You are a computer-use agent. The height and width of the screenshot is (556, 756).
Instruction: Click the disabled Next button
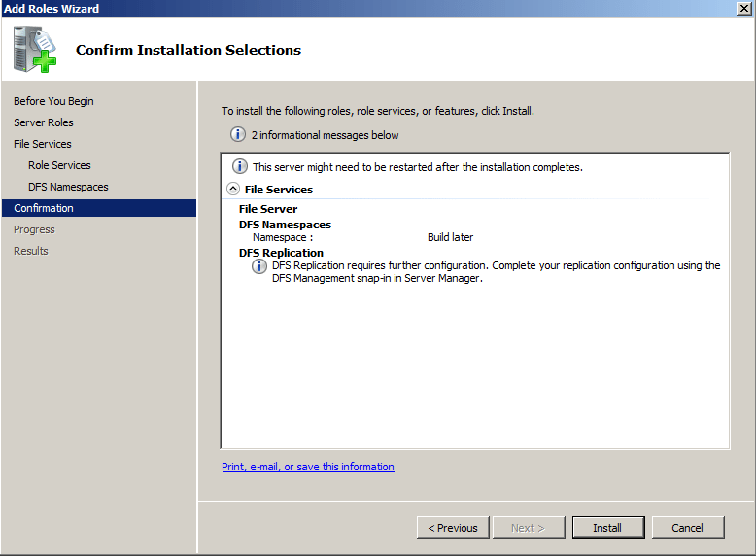[528, 528]
